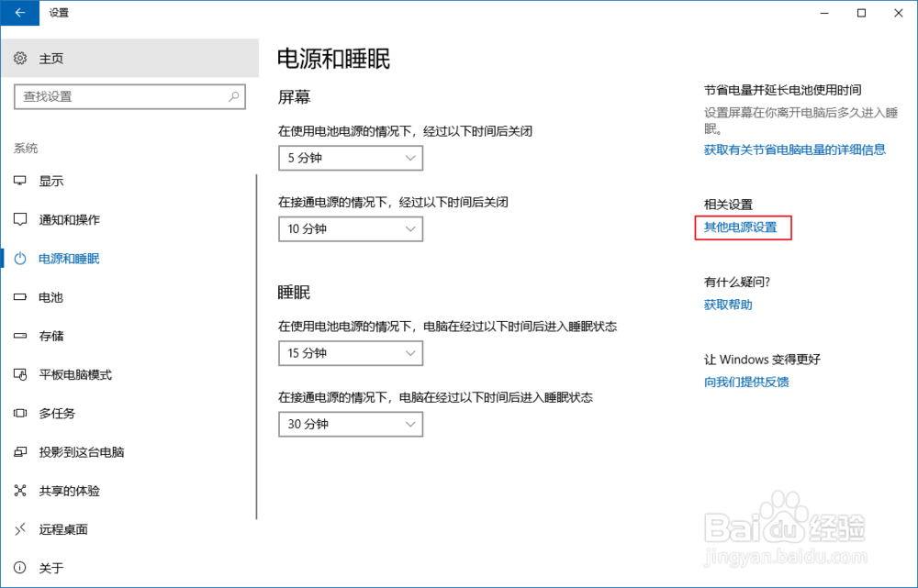The image size is (918, 588).
Task: Open the battery screen timeout dropdown showing 5 分钟
Action: 350,158
